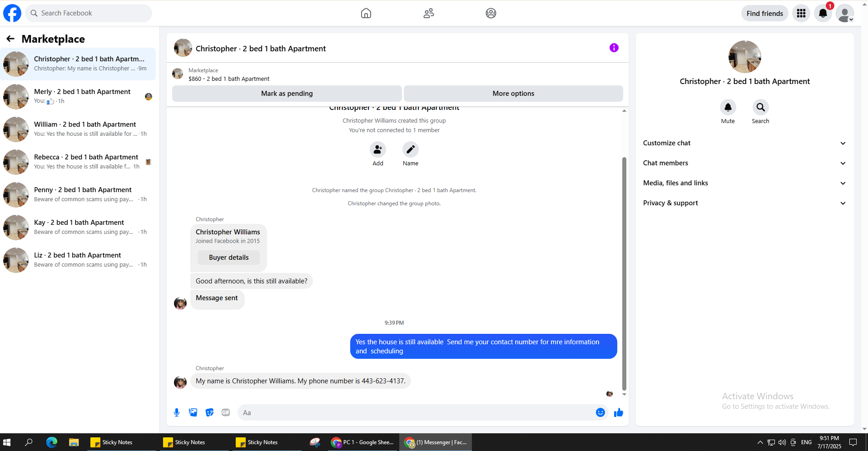
Task: Click the Name edit pencil icon
Action: (x=411, y=149)
